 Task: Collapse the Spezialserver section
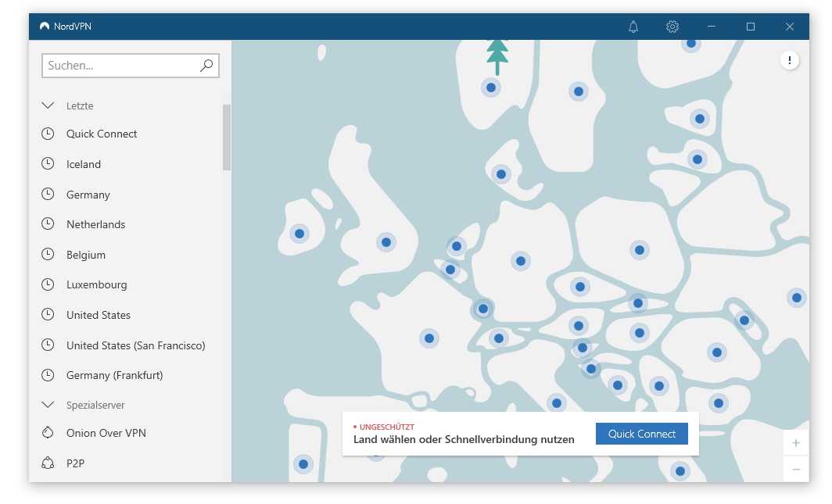click(x=48, y=404)
